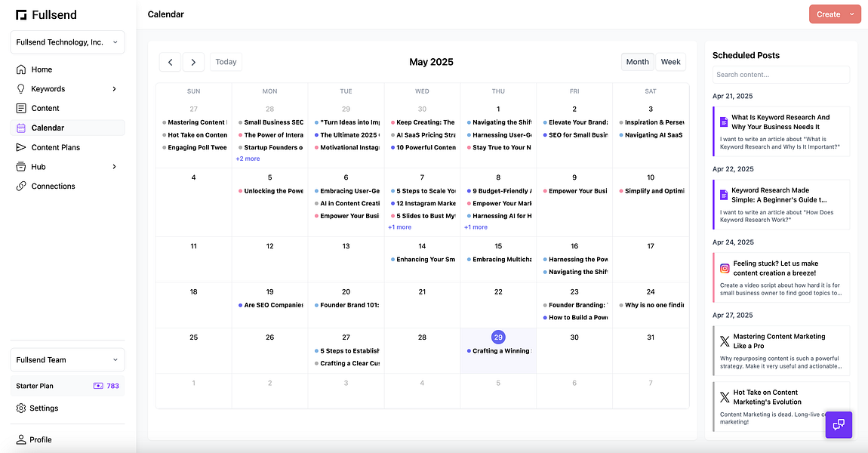868x453 pixels.
Task: Click the Starter Plan label
Action: (34, 386)
